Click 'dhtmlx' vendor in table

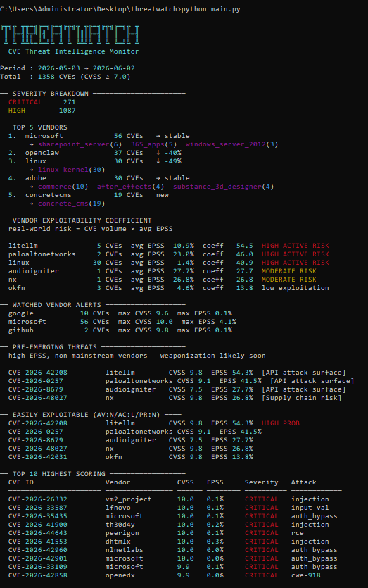[x=118, y=542]
